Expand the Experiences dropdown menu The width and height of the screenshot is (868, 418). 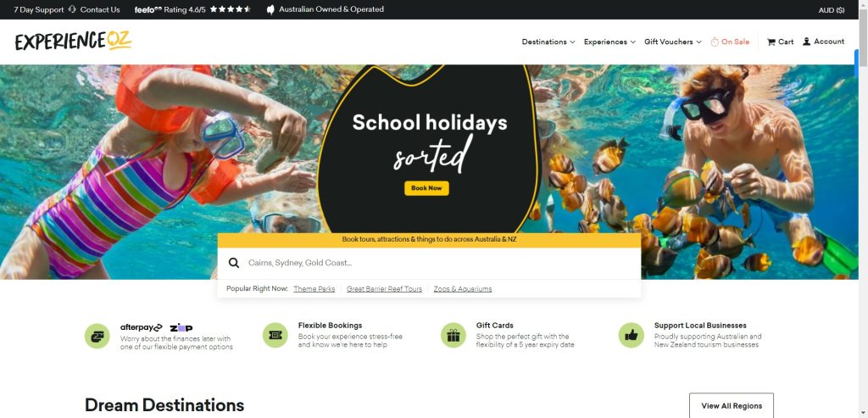[x=609, y=42]
